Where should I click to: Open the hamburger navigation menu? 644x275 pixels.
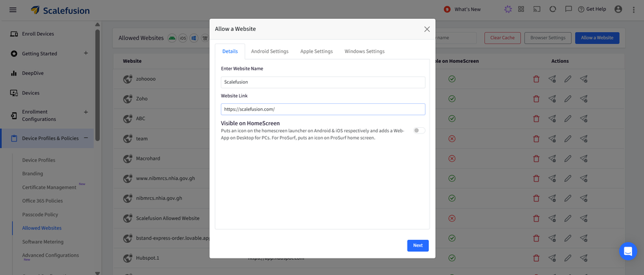click(x=13, y=9)
